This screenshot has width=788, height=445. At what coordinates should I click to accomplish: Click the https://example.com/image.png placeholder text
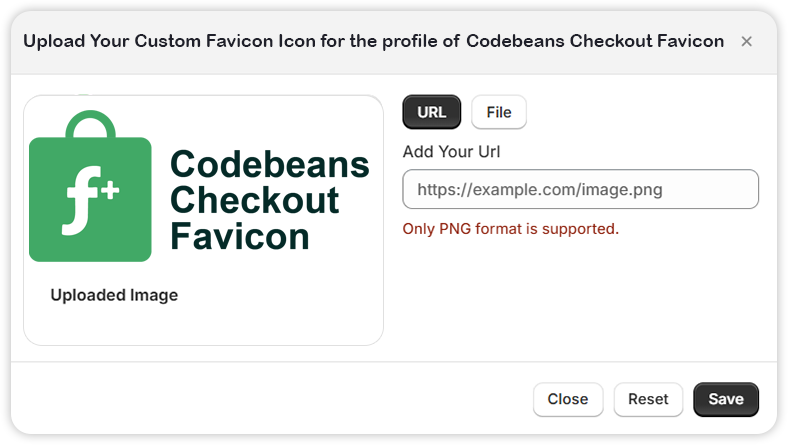pyautogui.click(x=539, y=189)
